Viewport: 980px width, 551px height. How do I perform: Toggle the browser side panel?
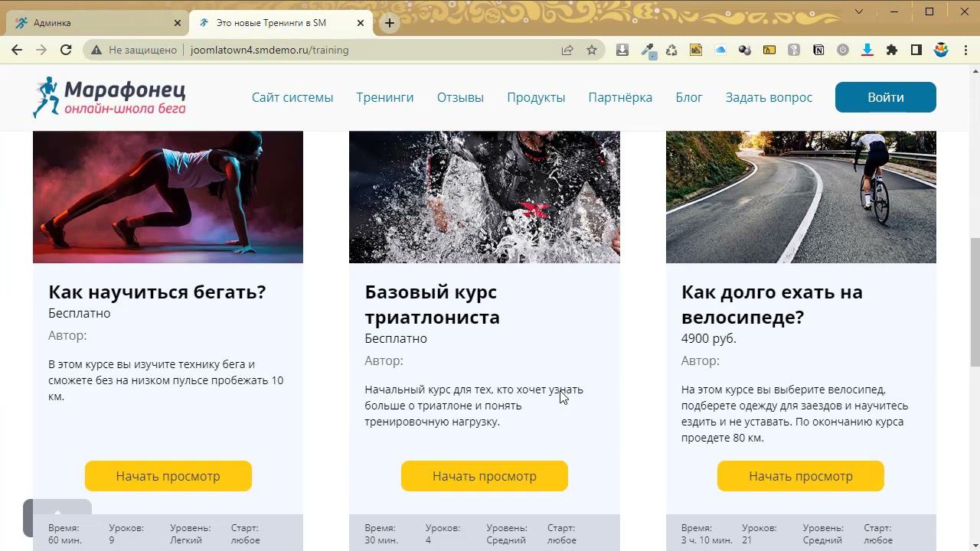pos(916,50)
